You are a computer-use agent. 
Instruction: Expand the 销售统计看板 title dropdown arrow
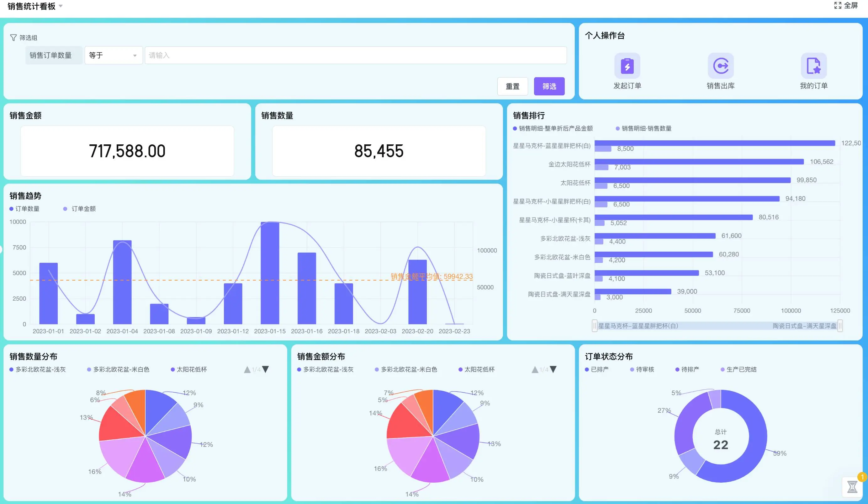click(61, 6)
